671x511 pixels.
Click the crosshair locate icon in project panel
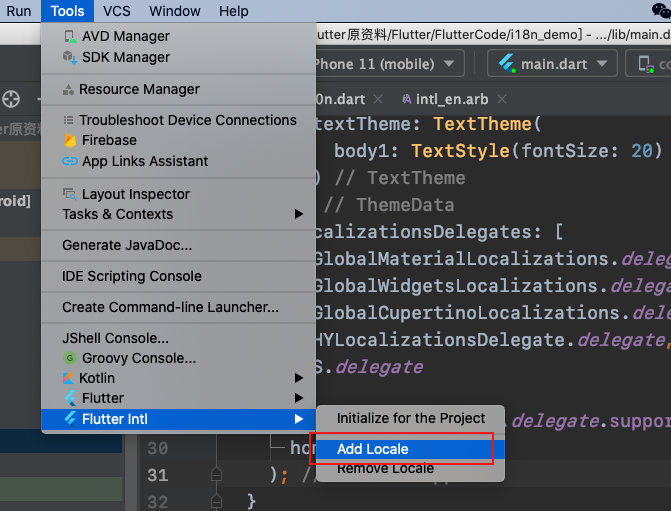[x=11, y=99]
